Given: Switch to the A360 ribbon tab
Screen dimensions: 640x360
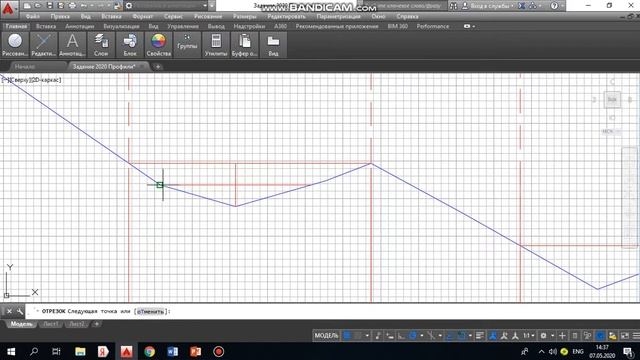Looking at the screenshot, I should (x=280, y=26).
